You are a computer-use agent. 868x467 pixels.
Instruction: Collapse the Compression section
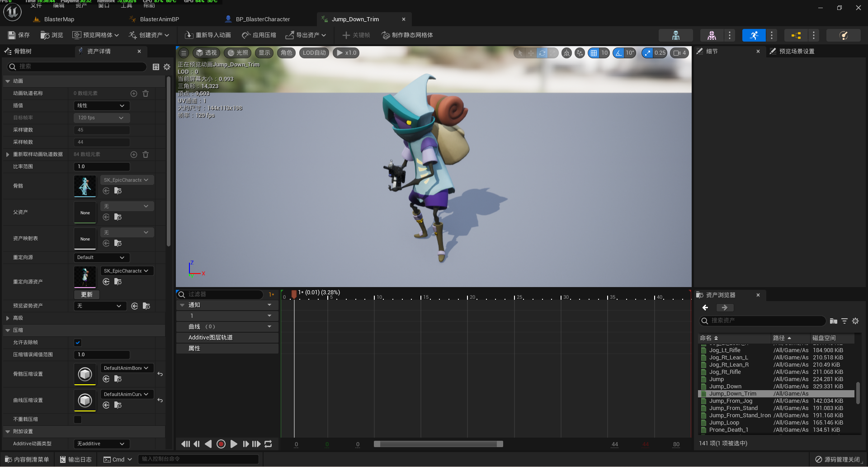[x=8, y=330]
